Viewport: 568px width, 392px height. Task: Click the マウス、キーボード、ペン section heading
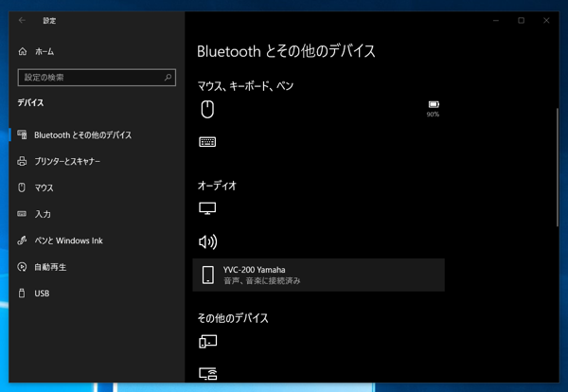245,86
